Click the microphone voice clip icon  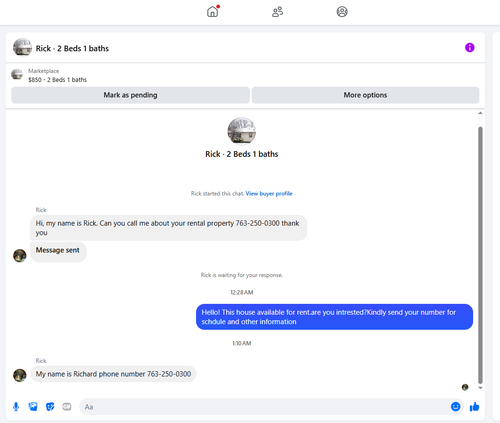[x=16, y=406]
